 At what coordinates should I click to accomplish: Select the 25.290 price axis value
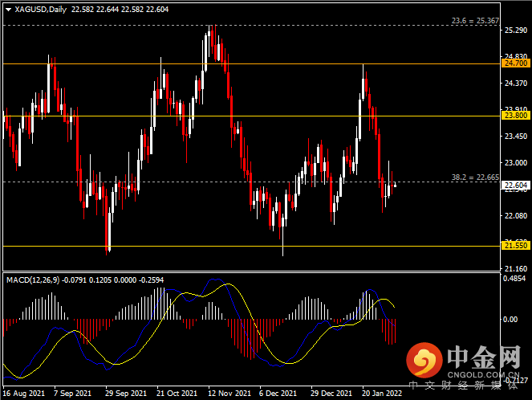[x=516, y=31]
